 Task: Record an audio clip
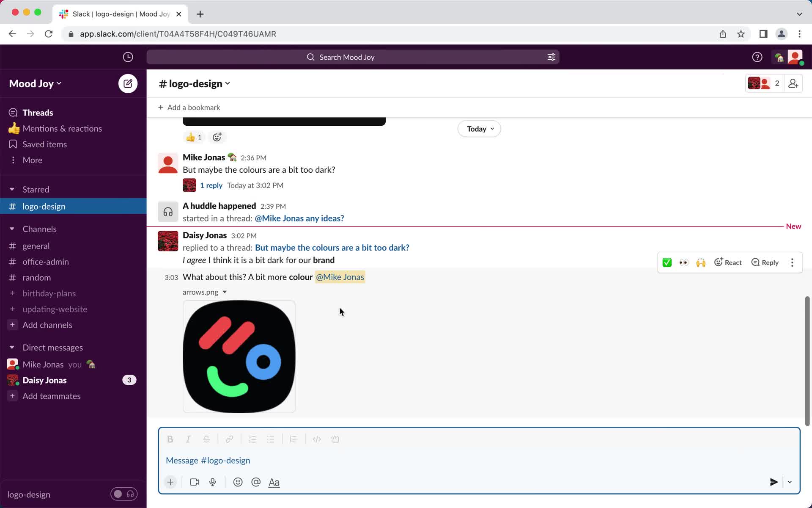click(213, 482)
